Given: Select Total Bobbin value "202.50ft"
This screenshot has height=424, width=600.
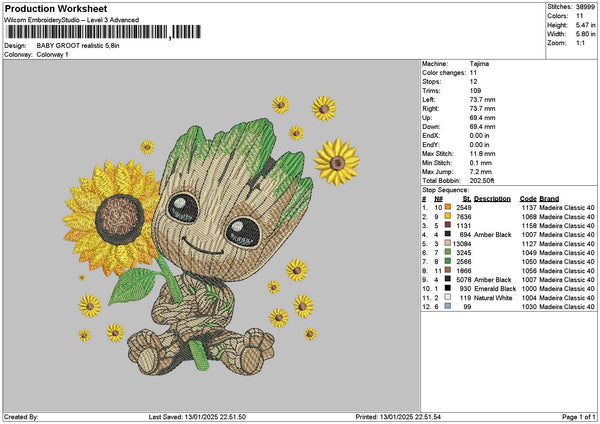Looking at the screenshot, I should tap(482, 181).
